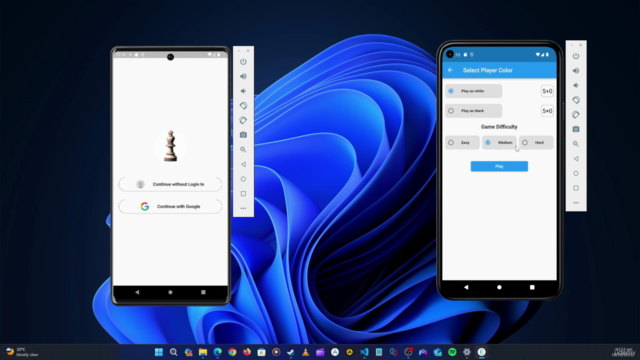Click power icon on left emulator toolbar

(x=243, y=62)
